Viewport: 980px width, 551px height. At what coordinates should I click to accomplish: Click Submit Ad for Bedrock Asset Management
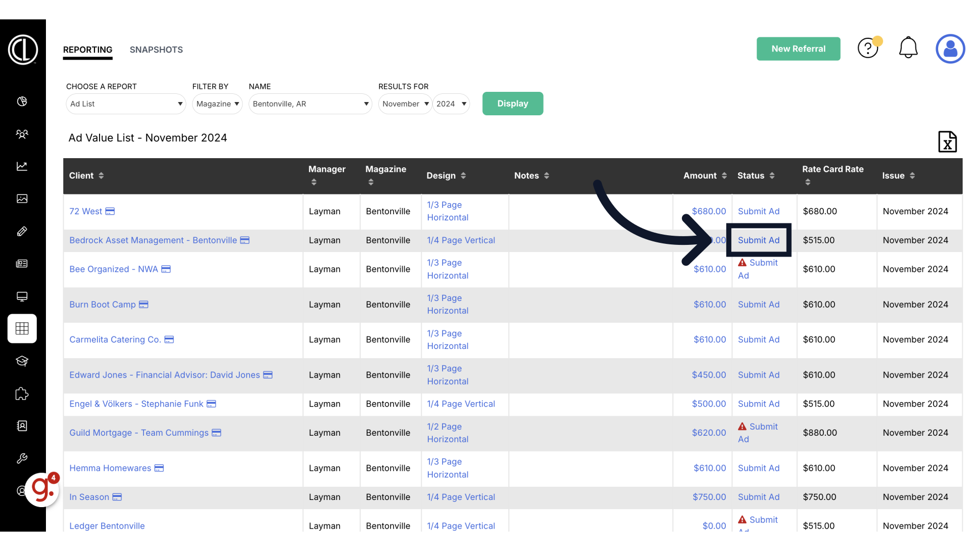[758, 240]
